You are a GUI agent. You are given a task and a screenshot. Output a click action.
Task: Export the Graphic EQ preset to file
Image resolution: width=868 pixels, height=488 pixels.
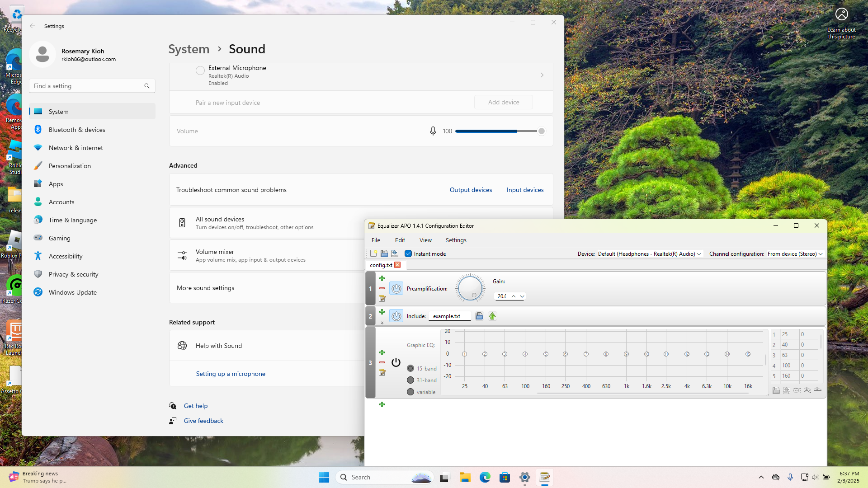pyautogui.click(x=787, y=390)
